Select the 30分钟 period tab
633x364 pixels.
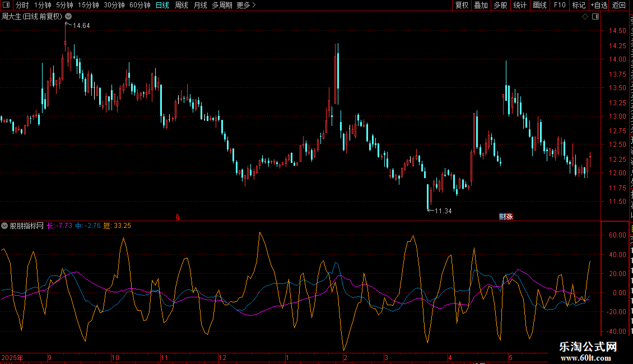click(114, 5)
